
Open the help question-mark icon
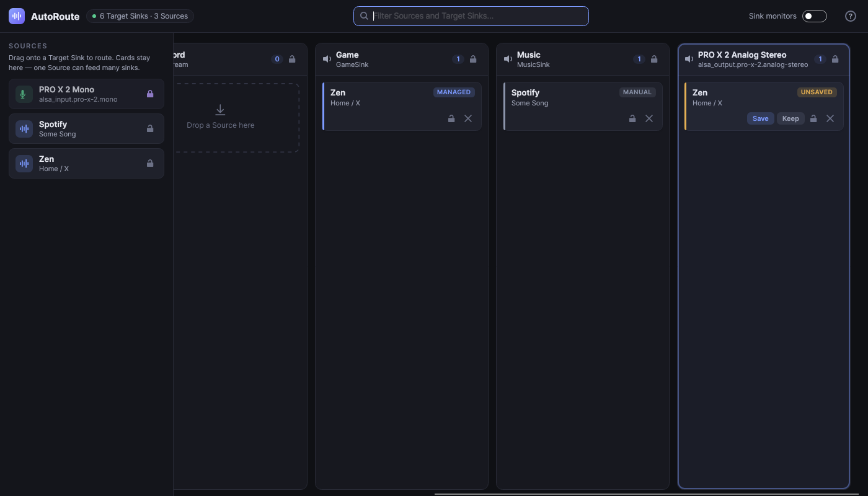[851, 16]
